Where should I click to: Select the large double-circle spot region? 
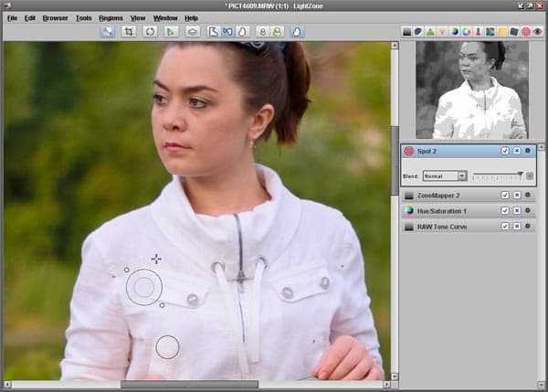tap(144, 287)
